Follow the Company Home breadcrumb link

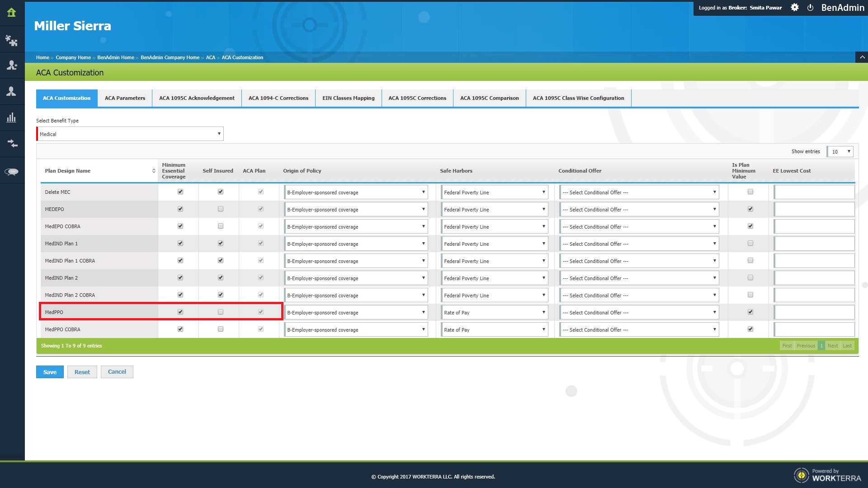point(73,57)
